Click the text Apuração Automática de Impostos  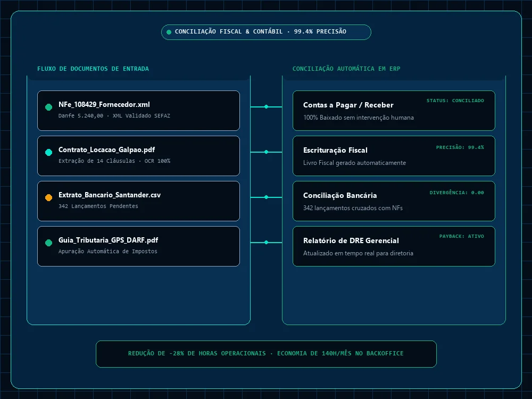108,252
